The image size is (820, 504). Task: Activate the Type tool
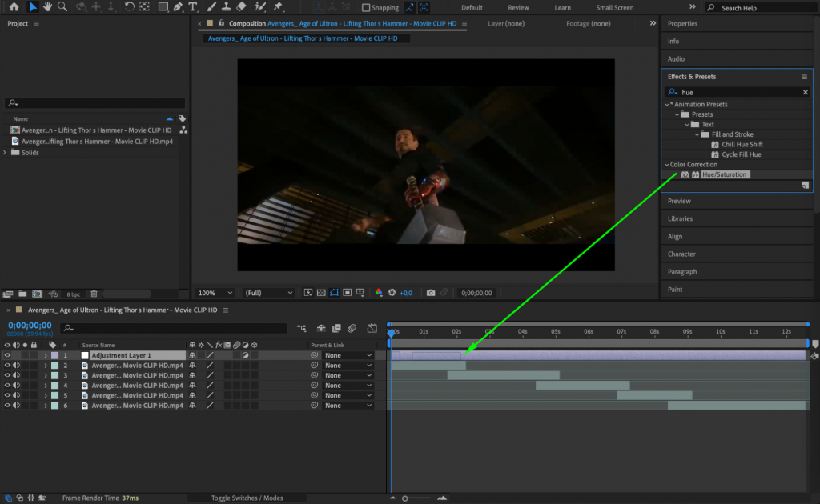tap(192, 7)
